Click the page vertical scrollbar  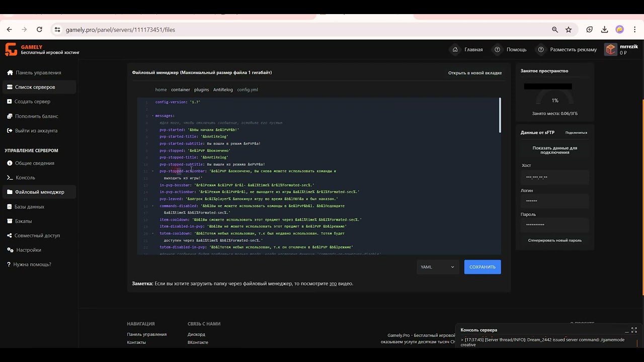click(x=642, y=196)
